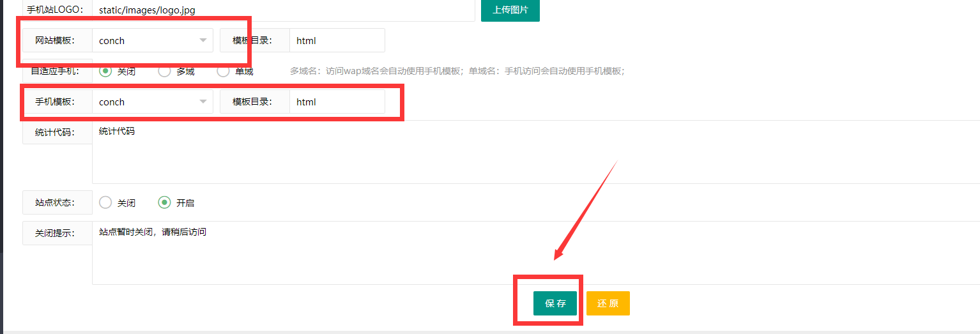Viewport: 980px width, 334px height.
Task: Select 关闭 for 自适应手机
Action: click(118, 71)
